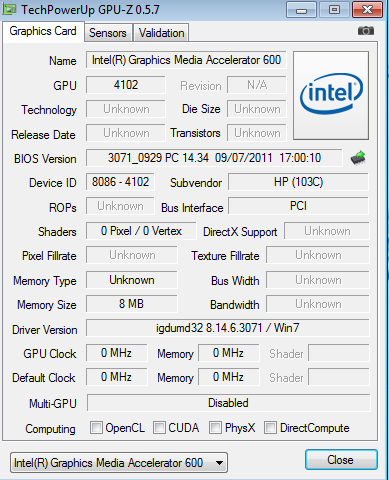The width and height of the screenshot is (389, 480).
Task: Toggle the DirectCompute checkbox
Action: [270, 427]
